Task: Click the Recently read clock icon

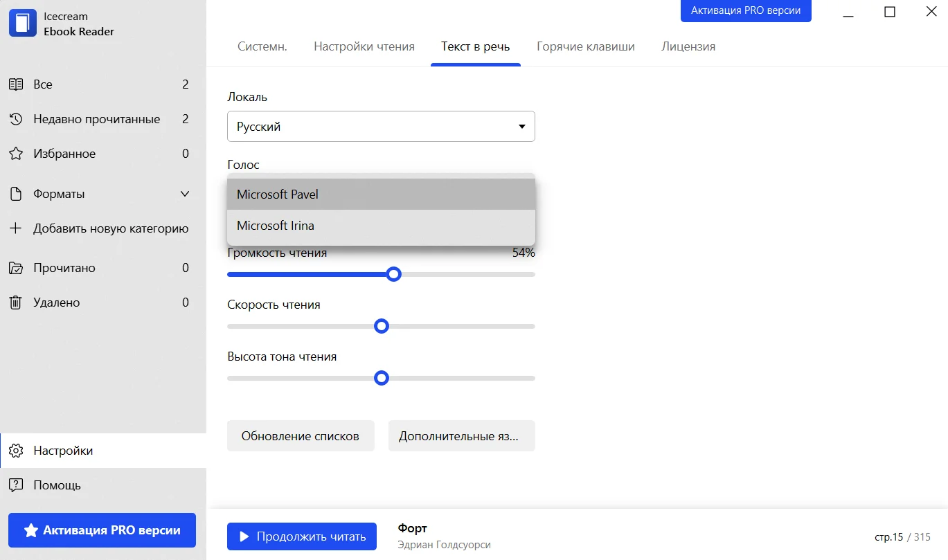Action: pyautogui.click(x=16, y=119)
